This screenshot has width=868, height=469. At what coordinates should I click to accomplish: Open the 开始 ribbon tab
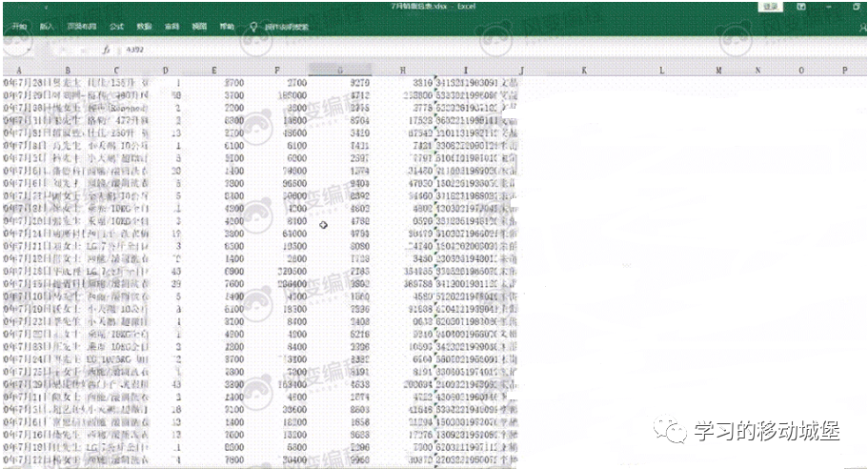tap(19, 26)
